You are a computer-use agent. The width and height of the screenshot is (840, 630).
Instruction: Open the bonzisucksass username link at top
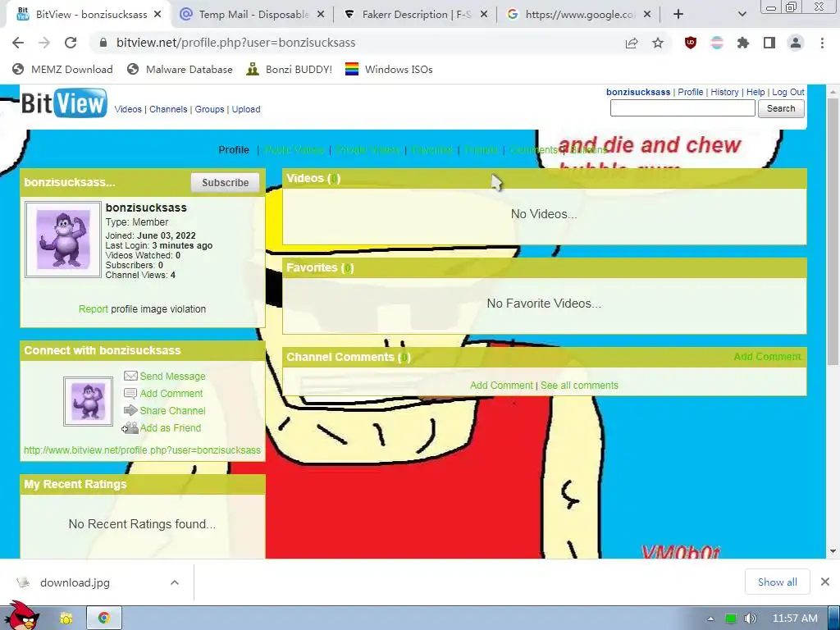(638, 92)
